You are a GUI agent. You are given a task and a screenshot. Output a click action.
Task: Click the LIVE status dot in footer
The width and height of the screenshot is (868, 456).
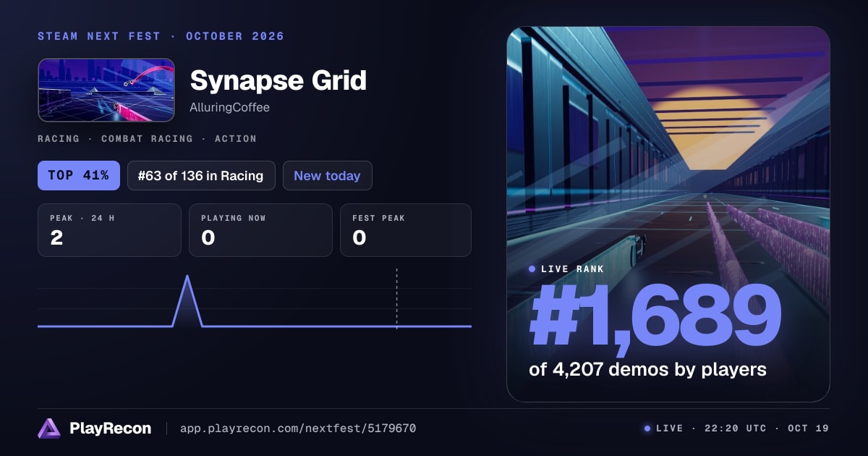point(647,428)
